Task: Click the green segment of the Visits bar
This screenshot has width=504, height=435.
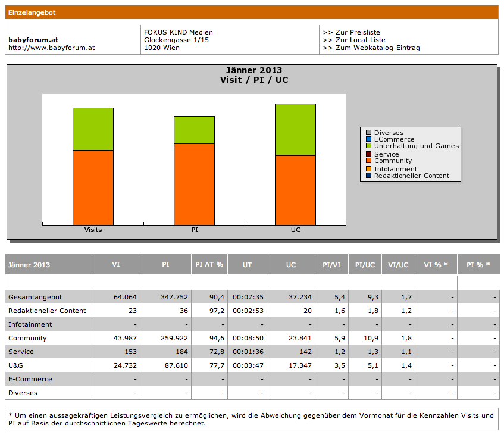Action: click(93, 129)
